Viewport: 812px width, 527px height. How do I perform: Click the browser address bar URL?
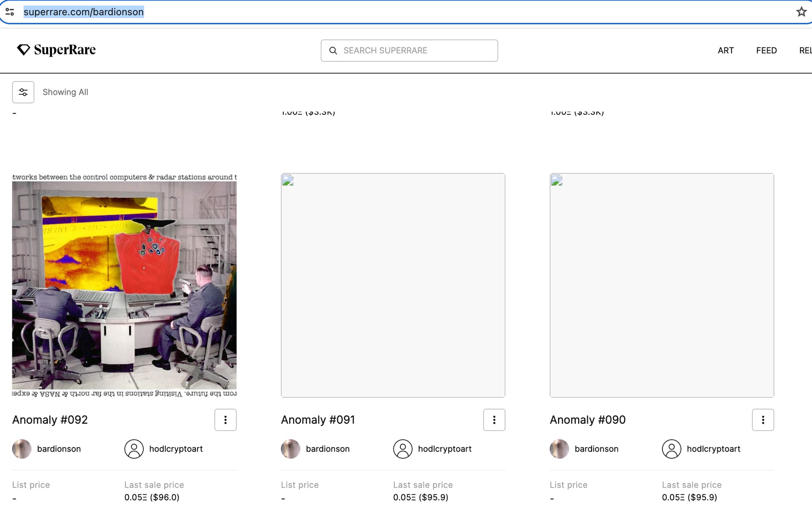pyautogui.click(x=84, y=12)
